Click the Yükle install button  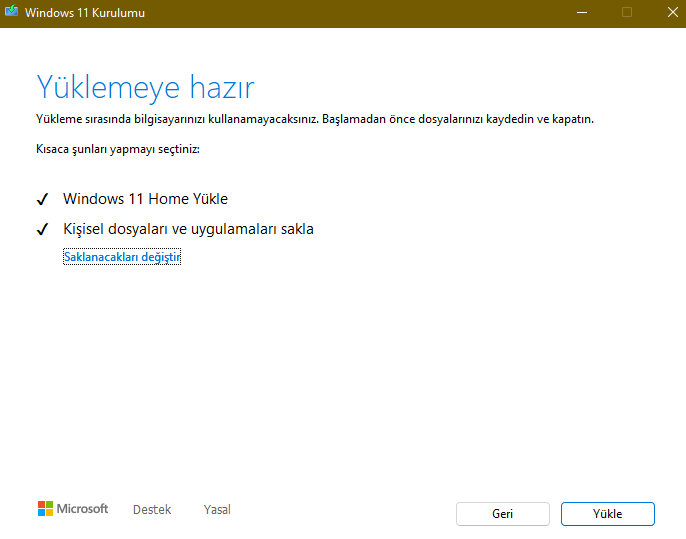608,514
